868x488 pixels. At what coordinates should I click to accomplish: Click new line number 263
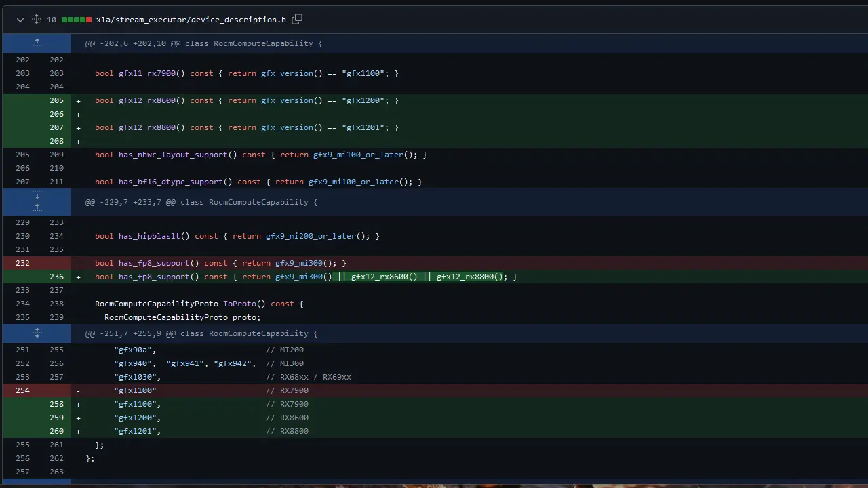(x=56, y=472)
